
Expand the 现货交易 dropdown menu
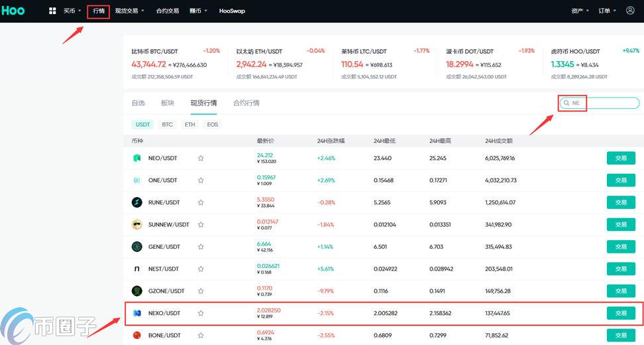(129, 11)
